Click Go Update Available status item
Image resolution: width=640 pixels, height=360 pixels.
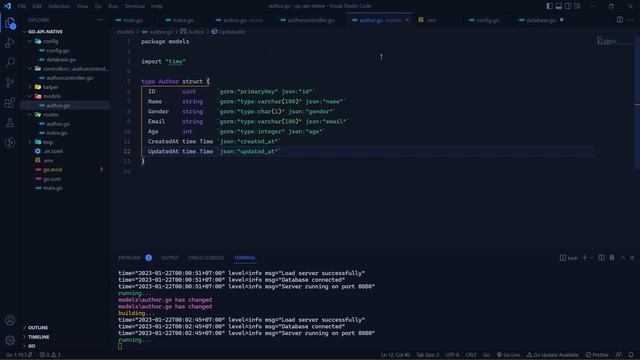553,355
